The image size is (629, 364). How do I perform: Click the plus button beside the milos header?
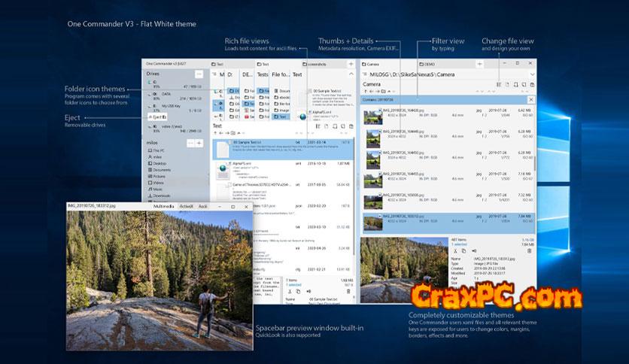coord(199,143)
